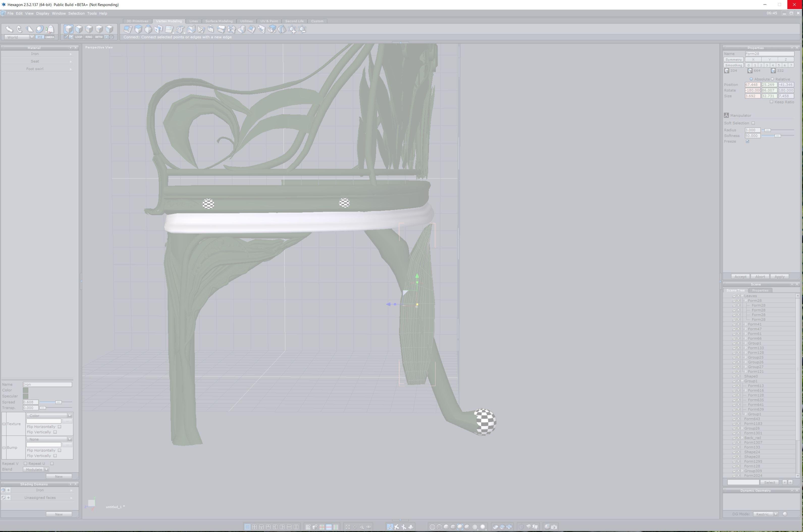
Task: Click the camera icon in bottom bar
Action: (554, 527)
